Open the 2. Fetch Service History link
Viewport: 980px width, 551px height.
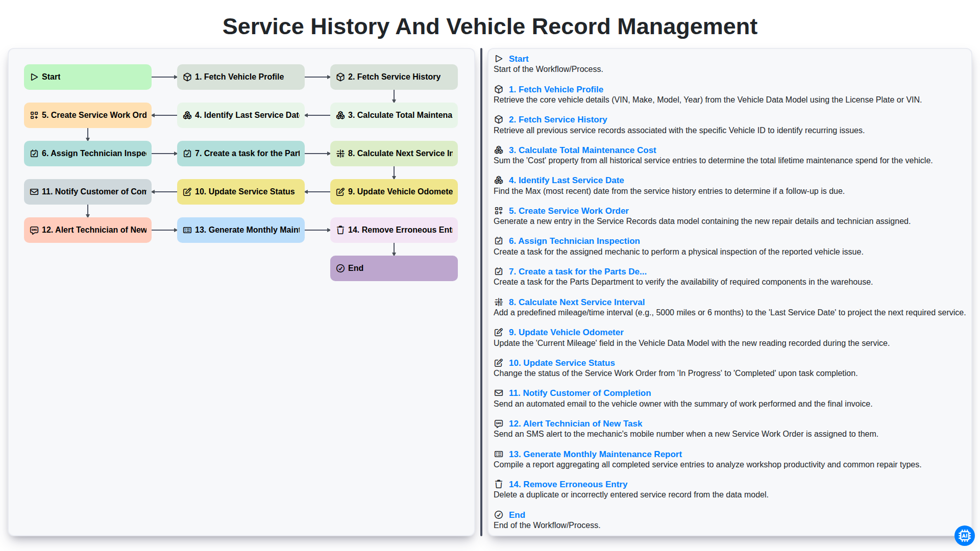point(558,119)
